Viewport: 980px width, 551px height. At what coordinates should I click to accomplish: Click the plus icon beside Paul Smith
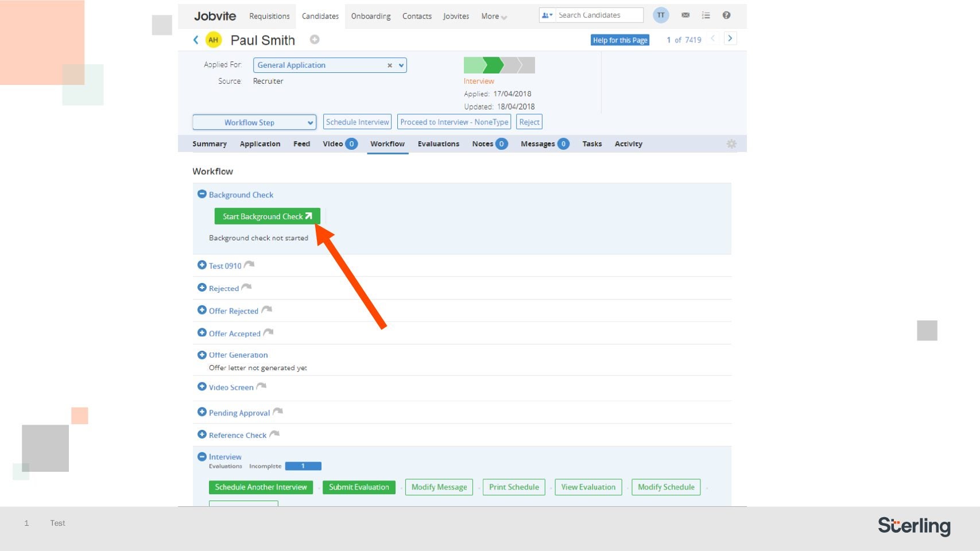315,40
